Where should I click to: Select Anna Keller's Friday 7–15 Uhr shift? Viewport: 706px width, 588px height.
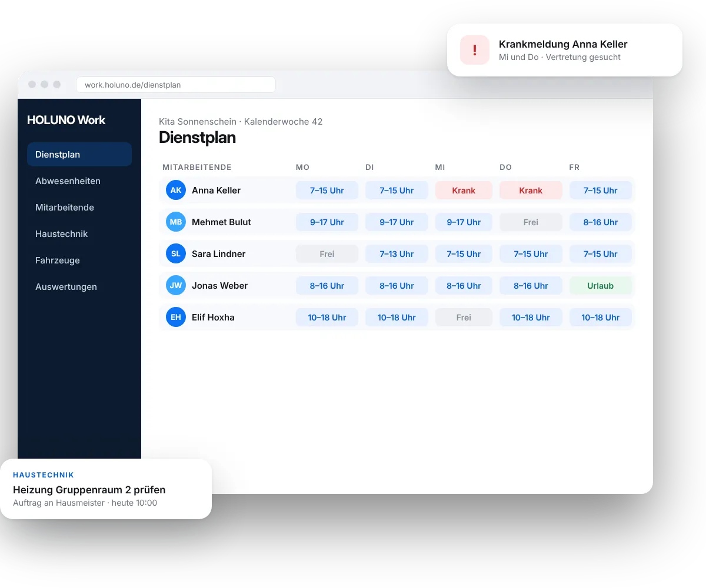coord(601,191)
